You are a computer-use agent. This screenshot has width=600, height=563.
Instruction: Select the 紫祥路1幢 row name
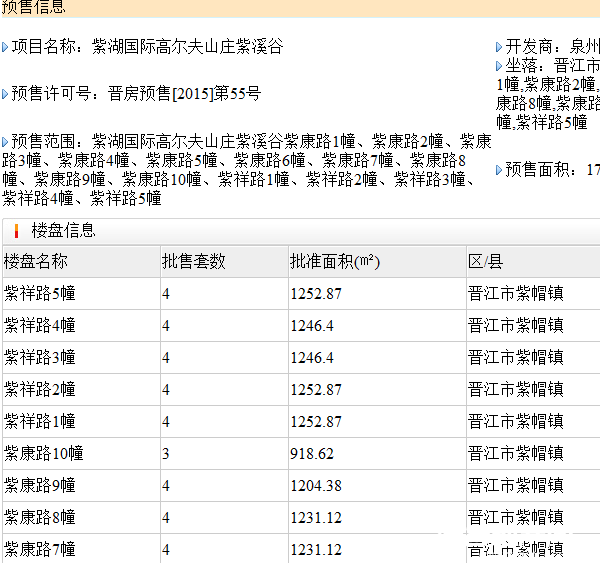coord(39,422)
